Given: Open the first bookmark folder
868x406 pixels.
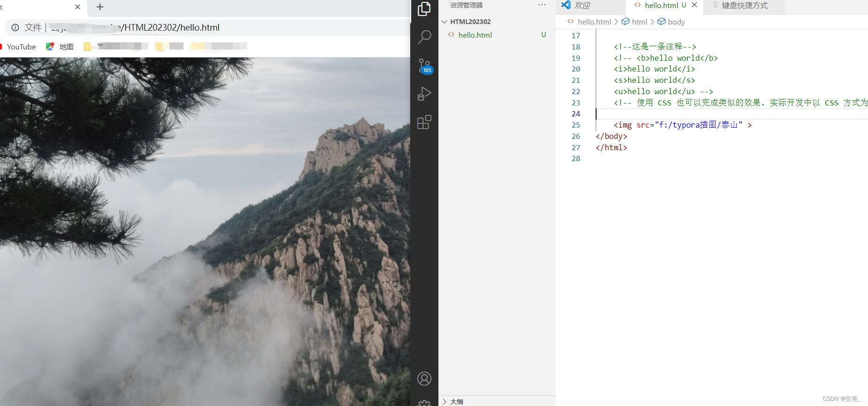Looking at the screenshot, I should [x=115, y=46].
